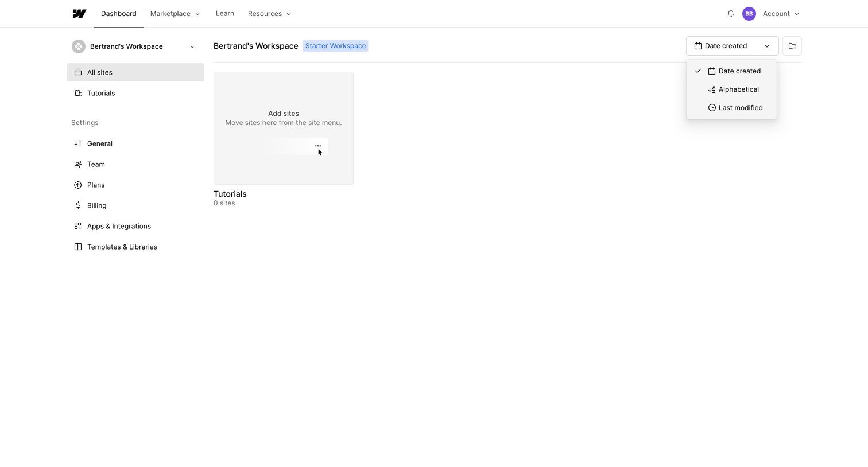The width and height of the screenshot is (868, 467).
Task: Open General settings
Action: (x=135, y=143)
